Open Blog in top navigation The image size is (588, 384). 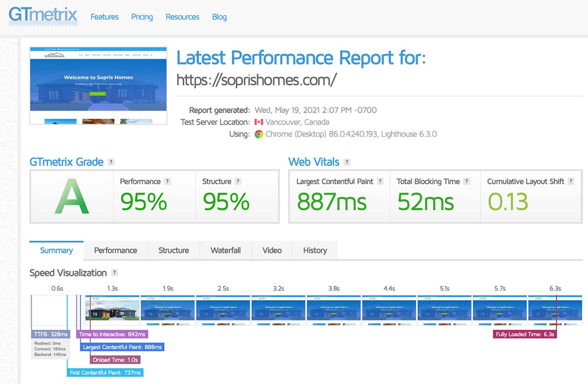[219, 17]
